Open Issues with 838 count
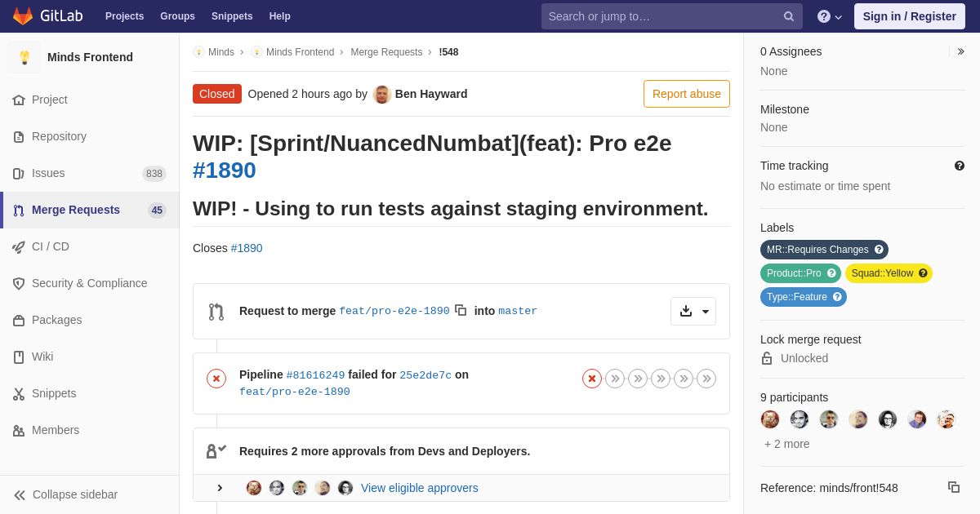 (90, 173)
